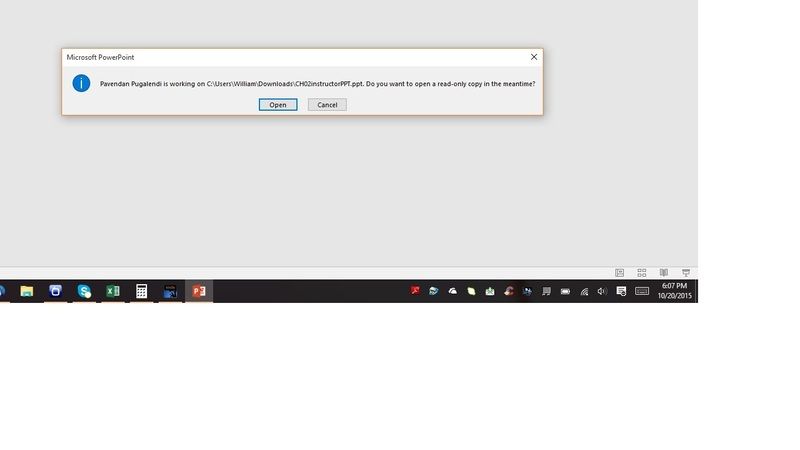Open the battery status tray icon
The image size is (800, 450).
565,291
